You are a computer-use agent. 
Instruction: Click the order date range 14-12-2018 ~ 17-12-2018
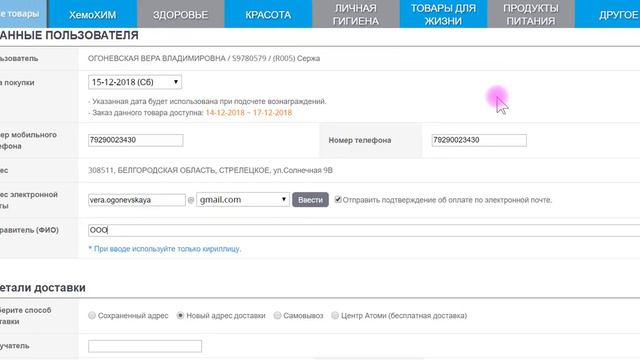tap(249, 113)
